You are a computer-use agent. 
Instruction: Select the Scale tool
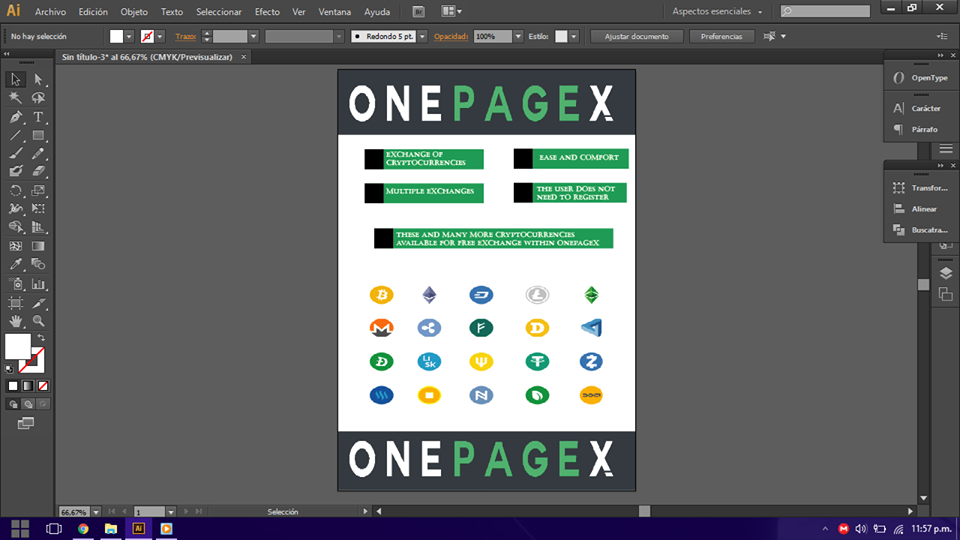pos(38,191)
